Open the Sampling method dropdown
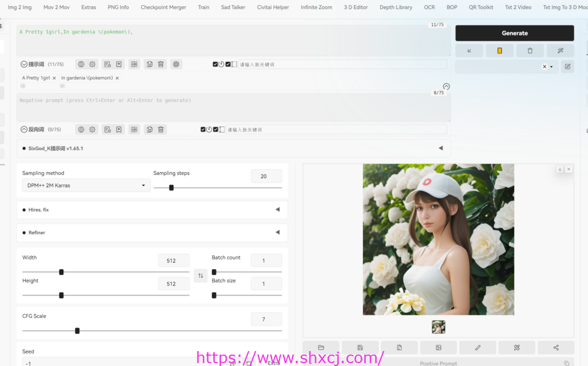588x366 pixels. point(86,185)
